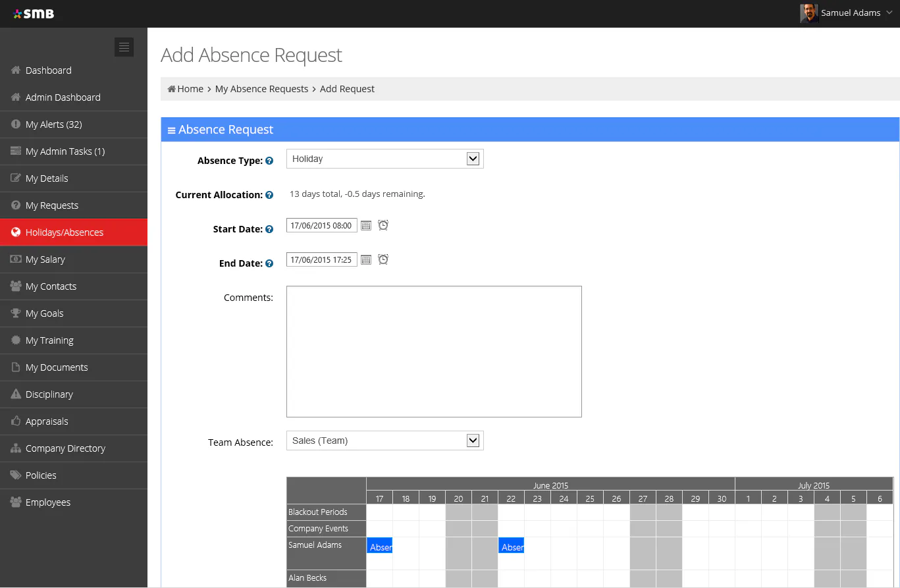This screenshot has height=588, width=900.
Task: Select Company Directory in sidebar
Action: [65, 448]
